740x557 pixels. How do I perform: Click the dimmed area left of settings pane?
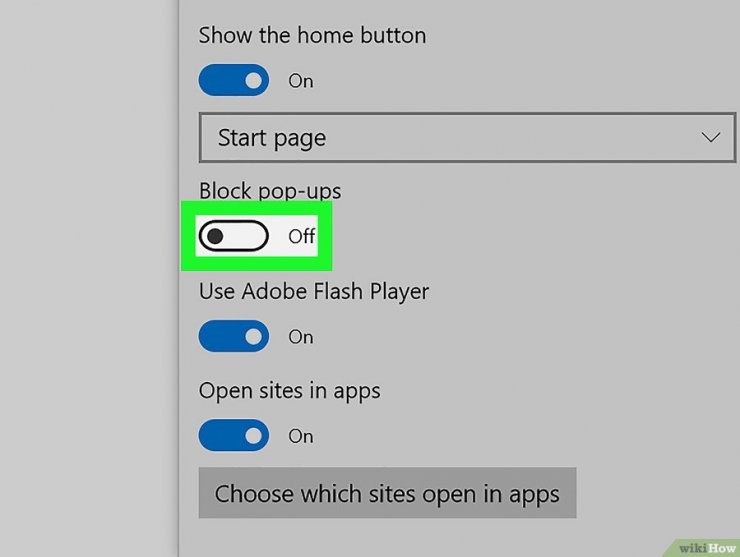(x=89, y=278)
